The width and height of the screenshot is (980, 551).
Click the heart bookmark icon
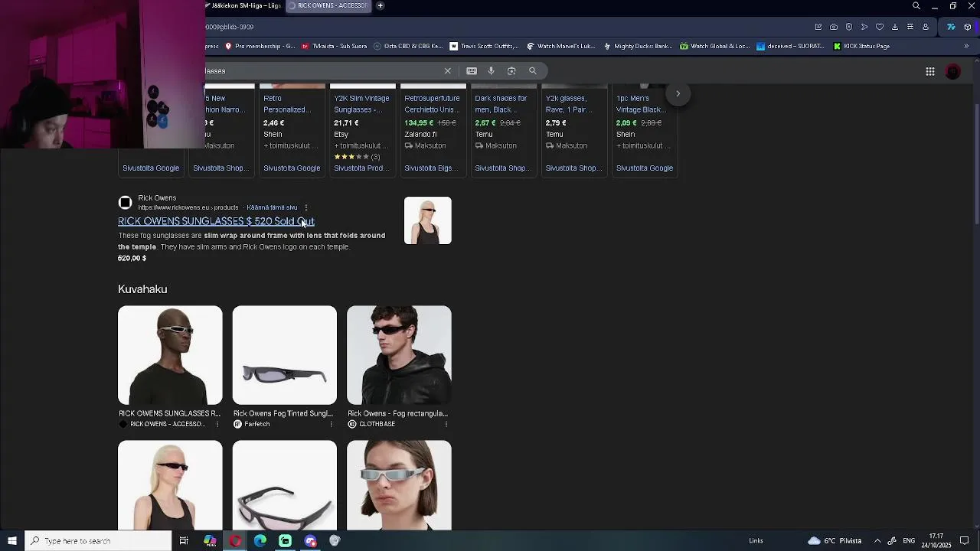[x=880, y=27]
